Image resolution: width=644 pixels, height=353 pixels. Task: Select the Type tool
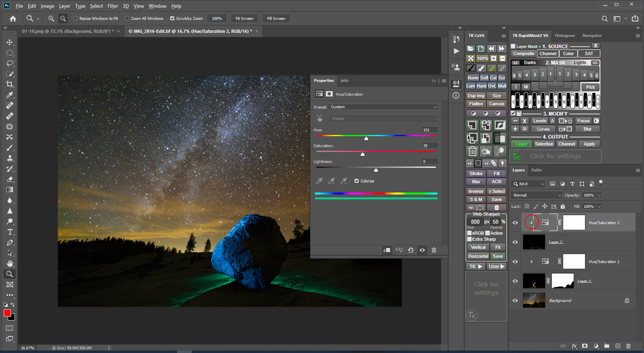coord(10,232)
